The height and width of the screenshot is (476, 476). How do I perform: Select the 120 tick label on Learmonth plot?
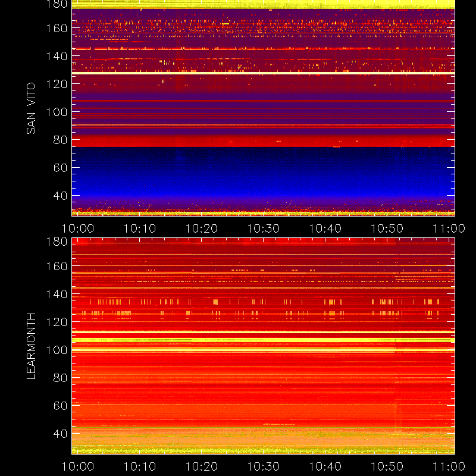pyautogui.click(x=57, y=322)
